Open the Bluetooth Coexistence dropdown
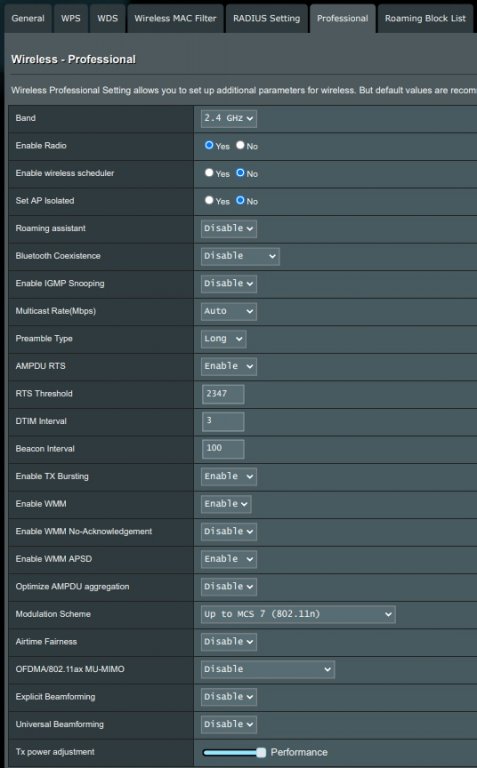Screen dimensions: 477x768 coord(240,256)
